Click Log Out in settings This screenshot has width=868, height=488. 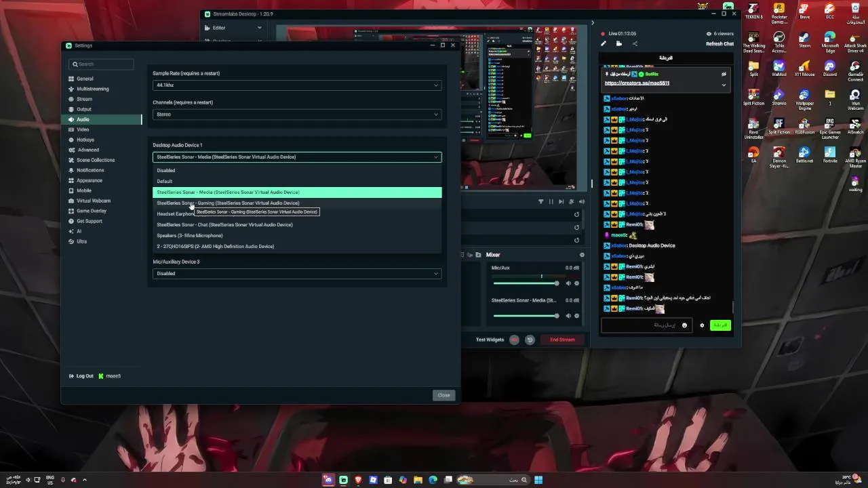click(81, 376)
